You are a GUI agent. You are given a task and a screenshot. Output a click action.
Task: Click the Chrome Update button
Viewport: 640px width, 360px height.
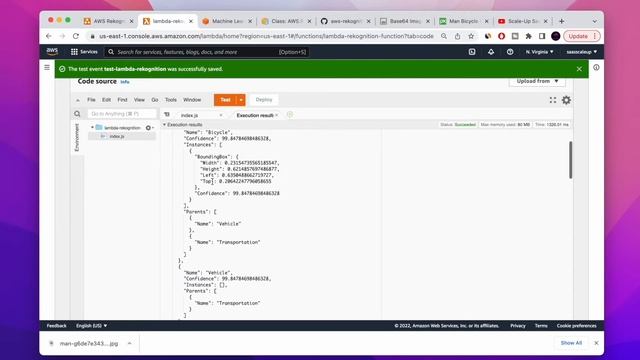[582, 36]
